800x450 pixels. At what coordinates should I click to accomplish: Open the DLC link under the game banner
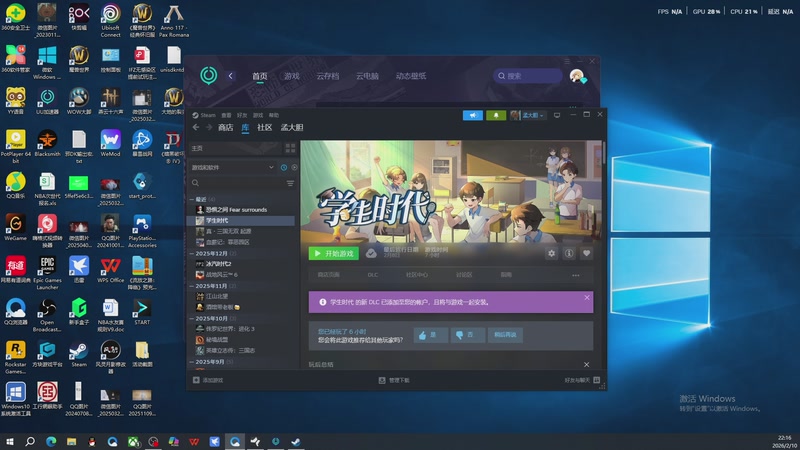(x=373, y=275)
